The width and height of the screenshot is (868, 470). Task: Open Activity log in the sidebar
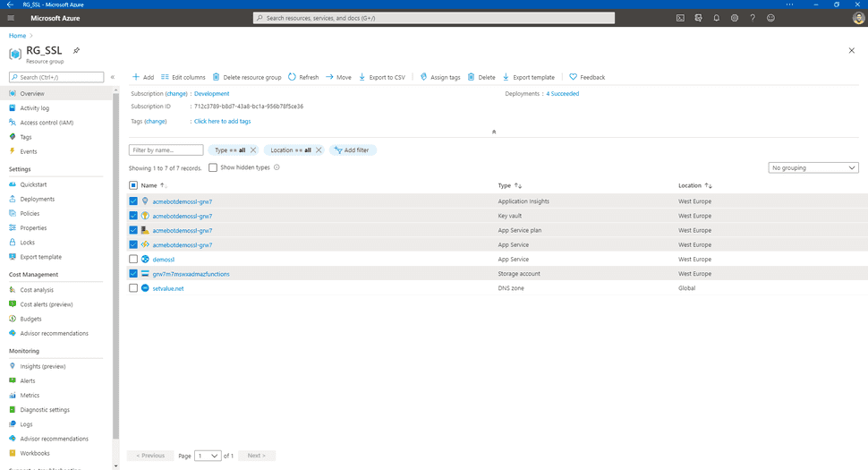34,108
